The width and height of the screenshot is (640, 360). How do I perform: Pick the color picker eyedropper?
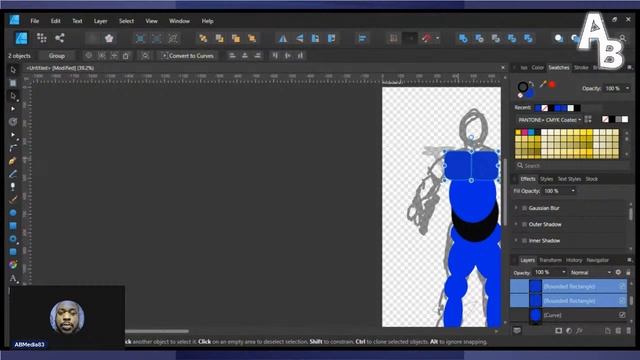pos(542,84)
